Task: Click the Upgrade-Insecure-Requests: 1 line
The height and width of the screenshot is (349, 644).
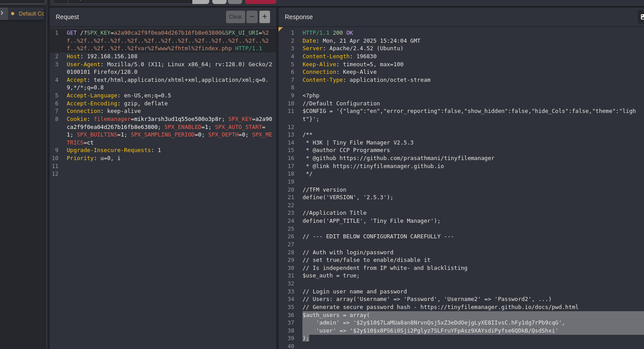Action: click(114, 150)
